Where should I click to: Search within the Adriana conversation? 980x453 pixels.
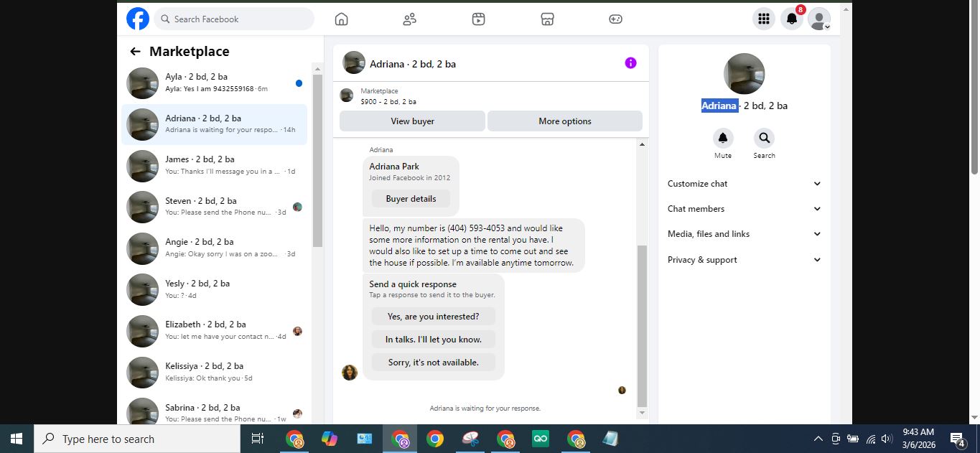[764, 138]
